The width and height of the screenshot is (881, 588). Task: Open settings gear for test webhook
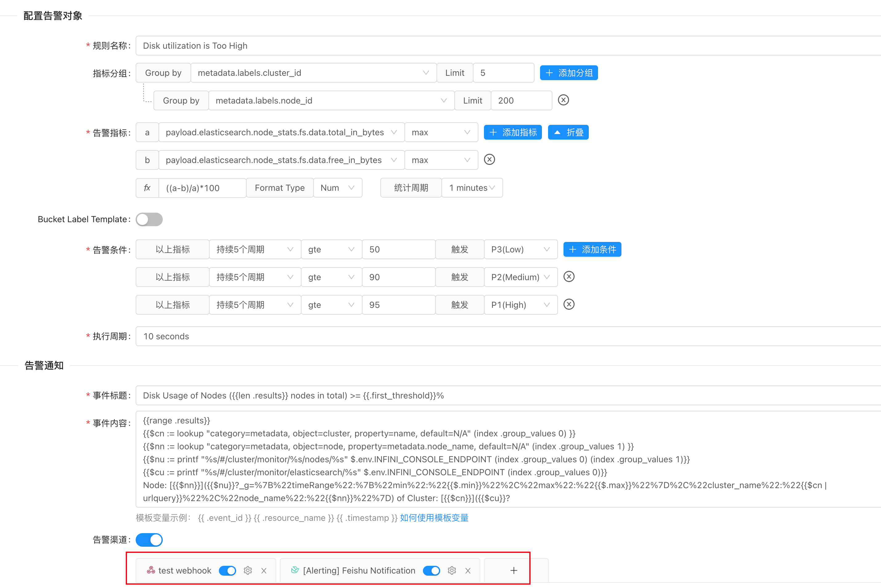(248, 571)
